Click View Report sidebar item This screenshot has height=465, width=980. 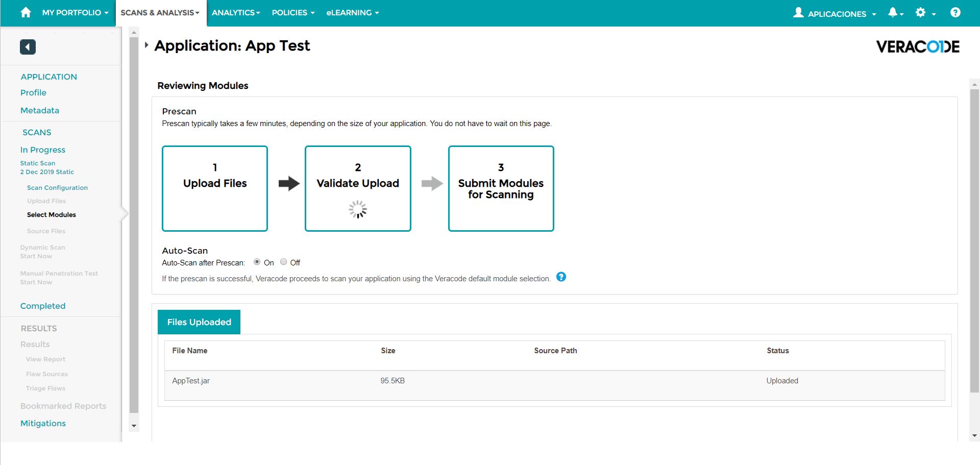tap(45, 359)
